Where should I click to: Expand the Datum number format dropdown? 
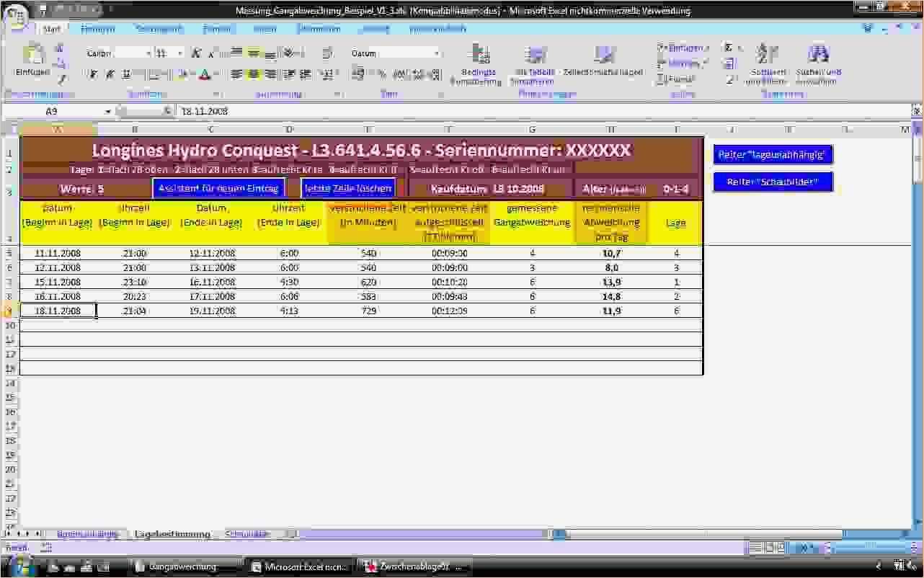437,54
